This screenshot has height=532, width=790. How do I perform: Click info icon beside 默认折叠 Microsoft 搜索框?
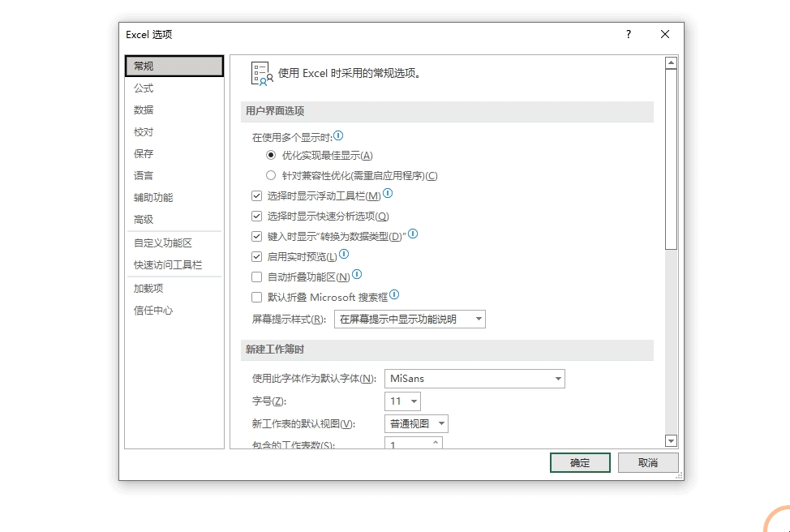pyautogui.click(x=394, y=294)
